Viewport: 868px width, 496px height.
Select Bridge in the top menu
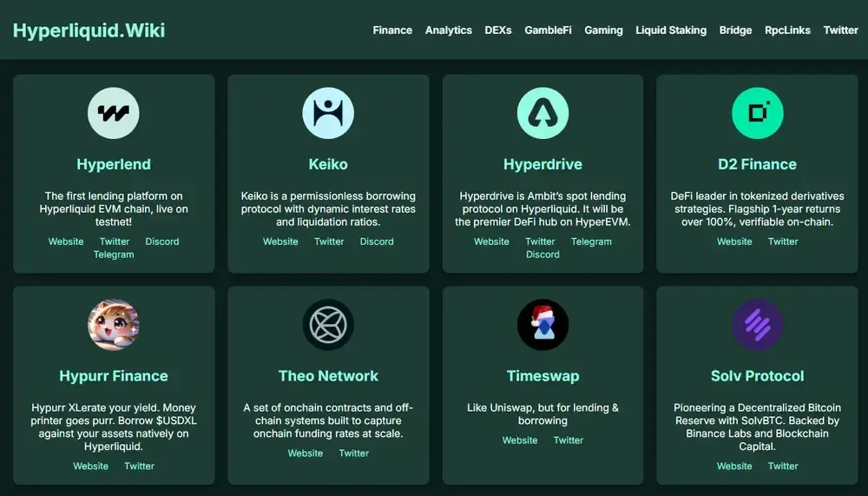point(736,30)
